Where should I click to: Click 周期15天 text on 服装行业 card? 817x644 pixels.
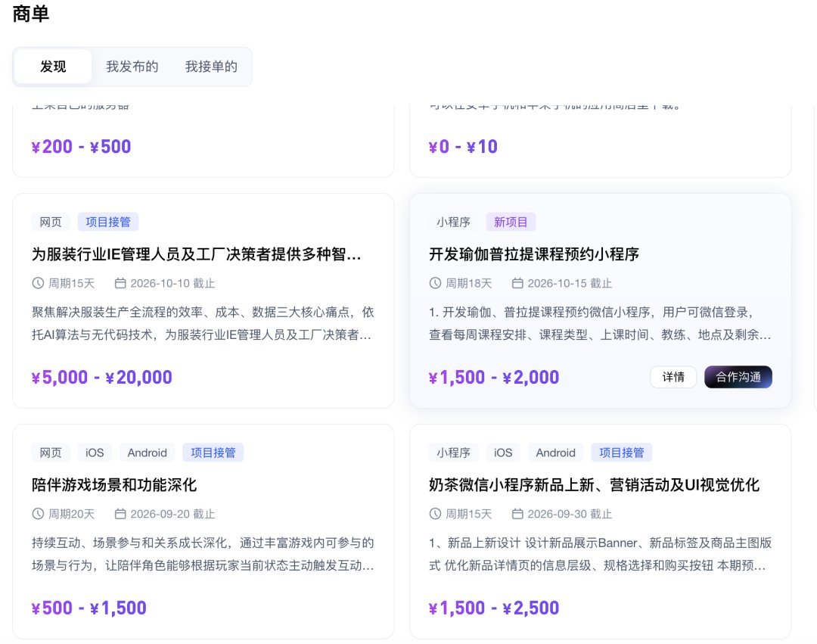click(x=71, y=284)
